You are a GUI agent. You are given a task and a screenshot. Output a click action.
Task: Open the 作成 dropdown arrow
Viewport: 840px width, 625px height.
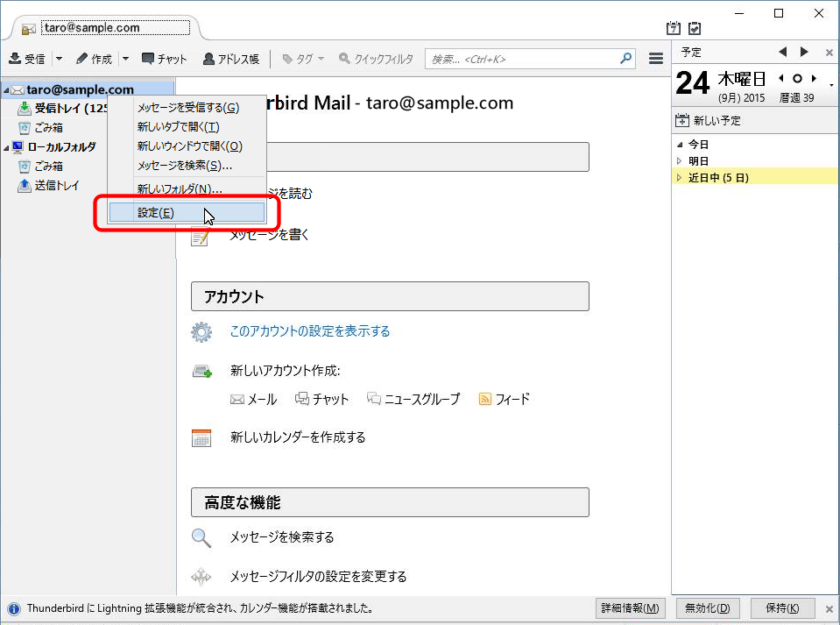coord(125,59)
